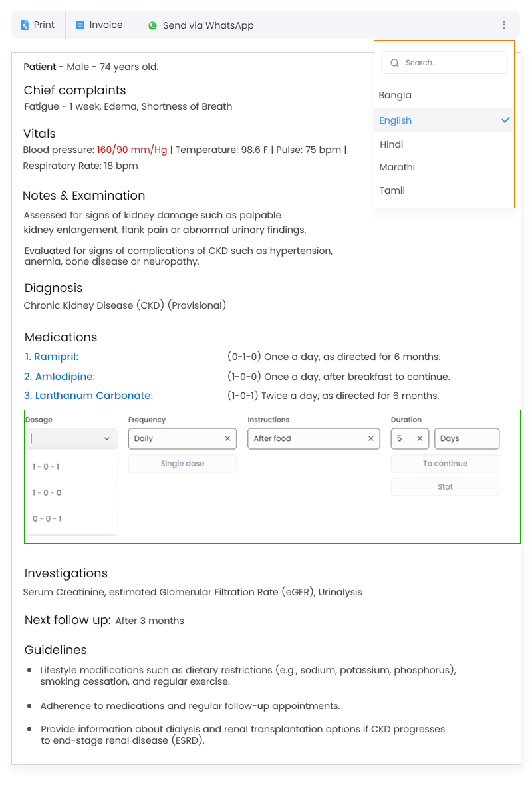This screenshot has height=785, width=532.
Task: Click the WhatsApp logo icon
Action: (x=153, y=26)
